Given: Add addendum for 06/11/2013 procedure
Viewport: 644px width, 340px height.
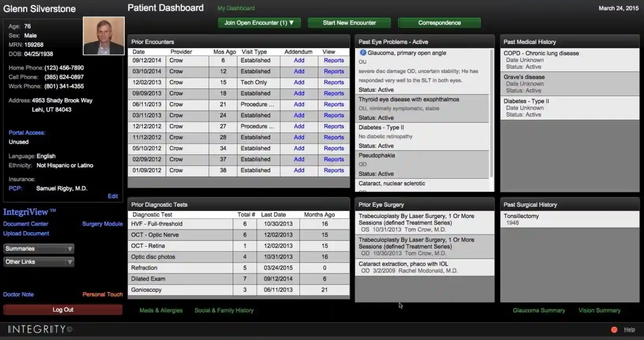Looking at the screenshot, I should click(299, 105).
